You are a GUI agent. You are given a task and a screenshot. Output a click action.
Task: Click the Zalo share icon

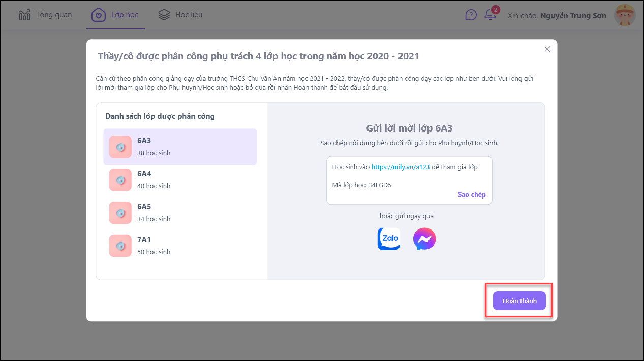[x=389, y=239]
